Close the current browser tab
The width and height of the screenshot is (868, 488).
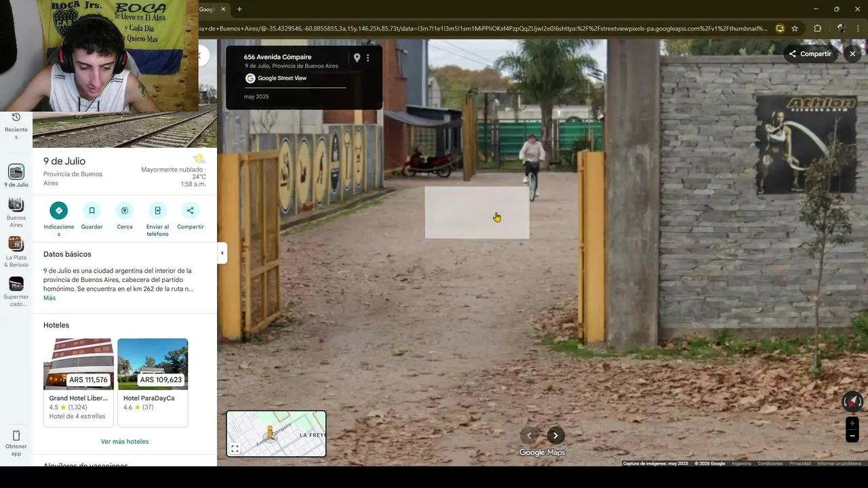coord(223,9)
